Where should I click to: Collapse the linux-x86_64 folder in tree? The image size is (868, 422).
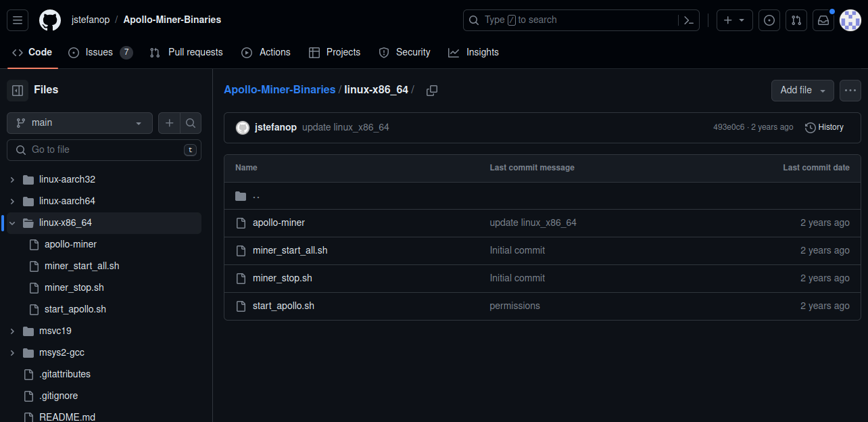pyautogui.click(x=12, y=222)
